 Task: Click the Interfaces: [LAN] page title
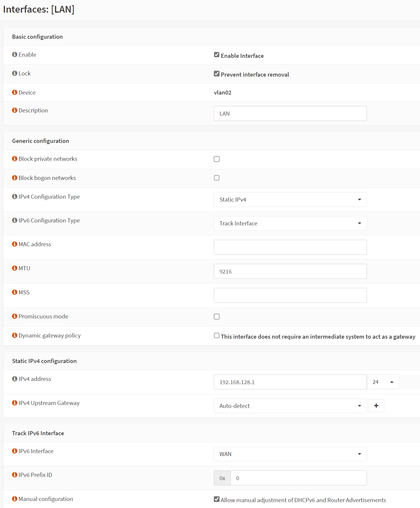tap(39, 9)
